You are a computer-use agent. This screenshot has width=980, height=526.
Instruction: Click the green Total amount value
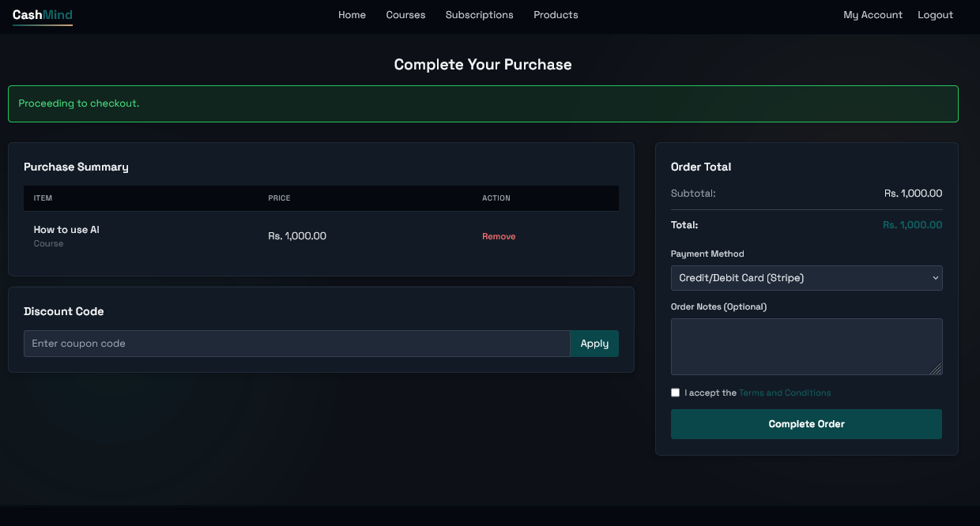tap(912, 225)
